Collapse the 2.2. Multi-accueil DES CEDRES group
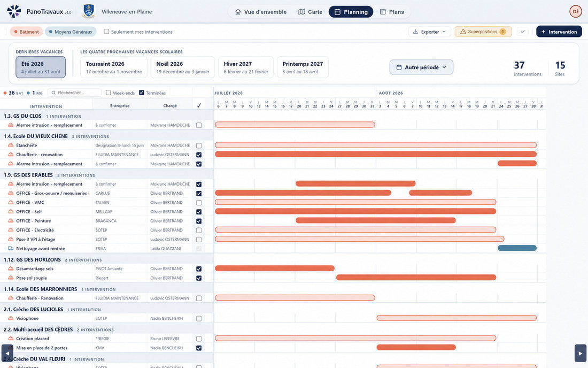This screenshot has width=588, height=368. click(x=106, y=329)
